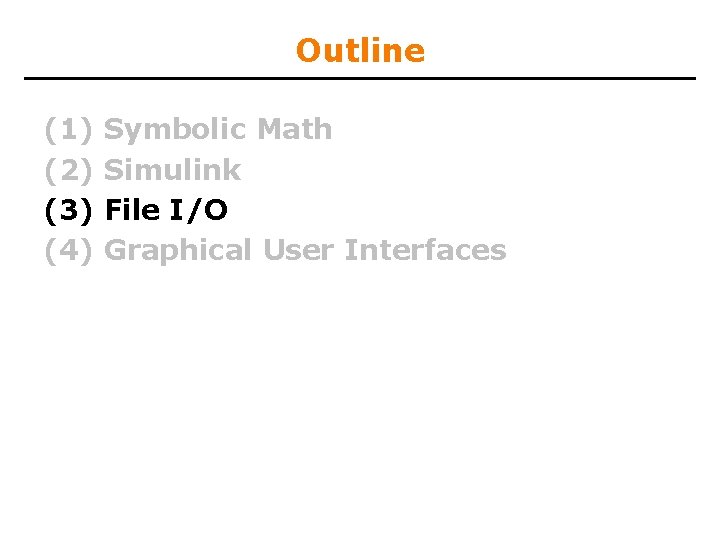
Task: Select the highlighted (3) list number
Action: tap(68, 210)
